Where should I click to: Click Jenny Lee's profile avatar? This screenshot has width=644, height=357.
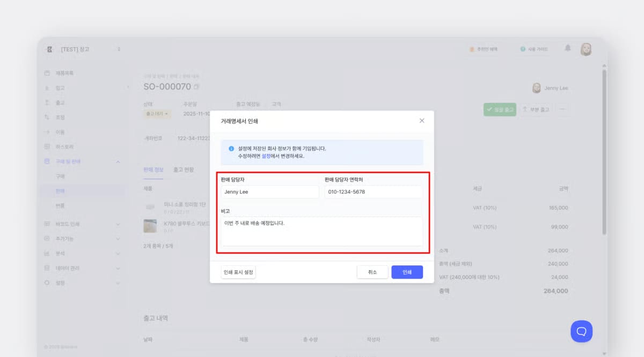tap(586, 49)
